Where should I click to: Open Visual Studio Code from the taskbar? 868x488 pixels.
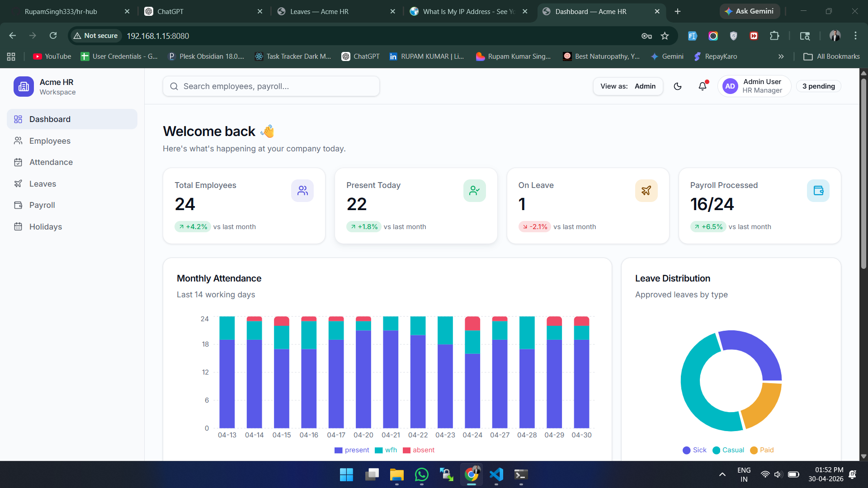(x=496, y=474)
